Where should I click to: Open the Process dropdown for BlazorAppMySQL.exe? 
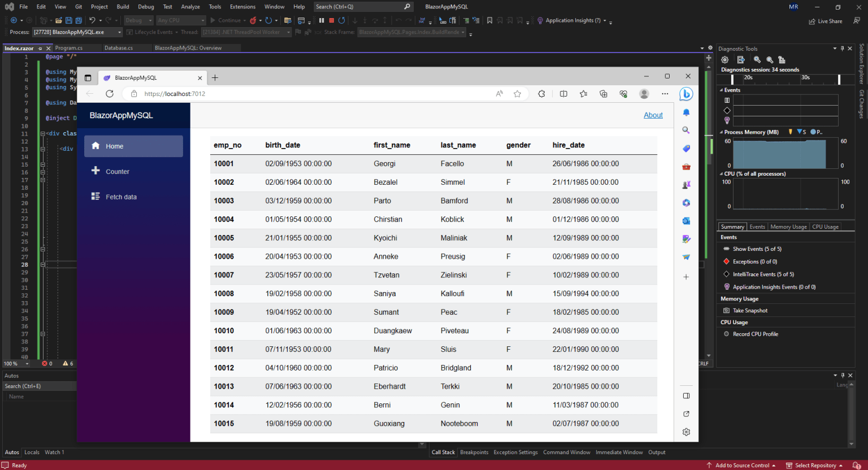point(119,32)
